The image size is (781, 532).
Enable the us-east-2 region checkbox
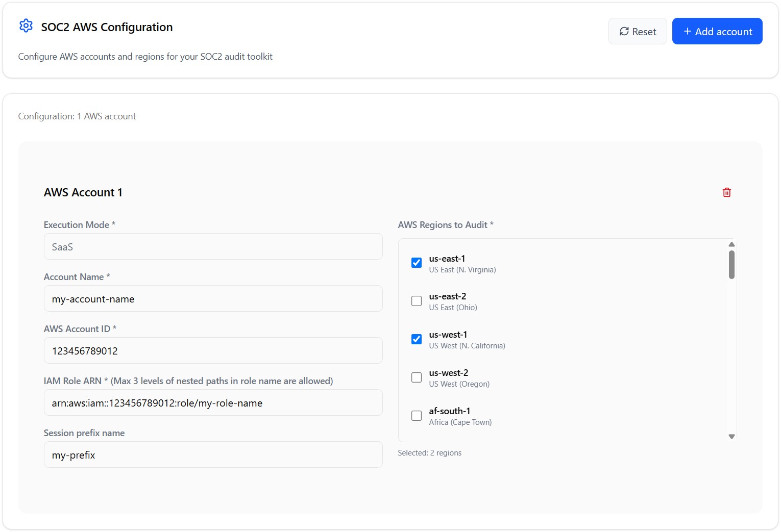tap(417, 301)
